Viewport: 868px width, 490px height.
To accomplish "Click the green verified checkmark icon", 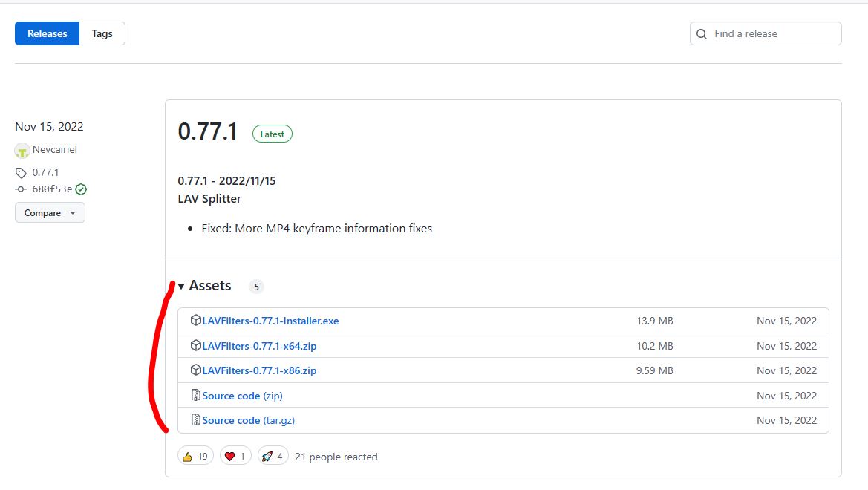I will (x=82, y=189).
